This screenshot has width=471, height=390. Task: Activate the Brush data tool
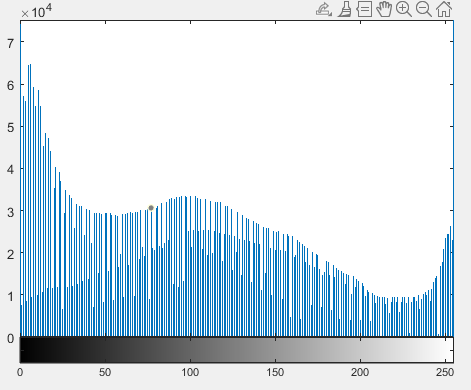click(345, 9)
